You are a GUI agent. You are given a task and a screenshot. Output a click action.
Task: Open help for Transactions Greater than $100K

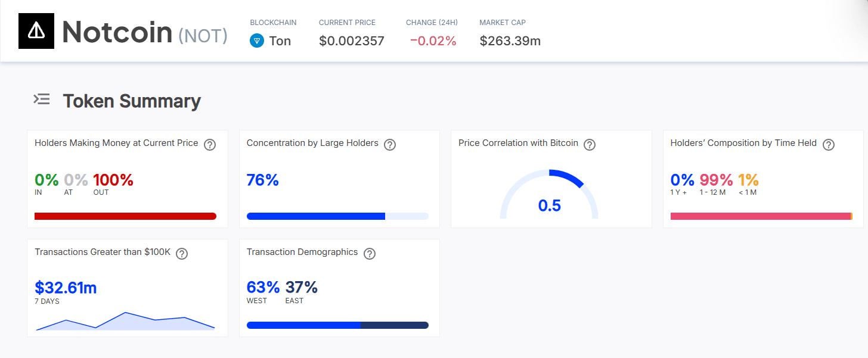point(182,253)
